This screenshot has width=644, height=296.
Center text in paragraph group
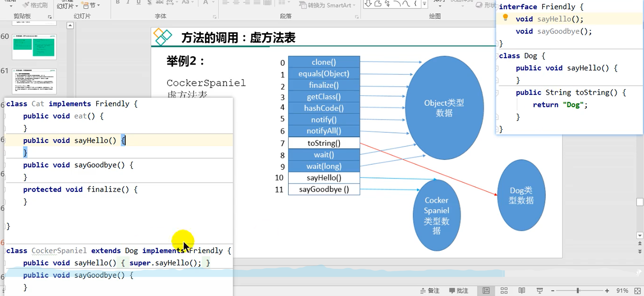pyautogui.click(x=236, y=2)
